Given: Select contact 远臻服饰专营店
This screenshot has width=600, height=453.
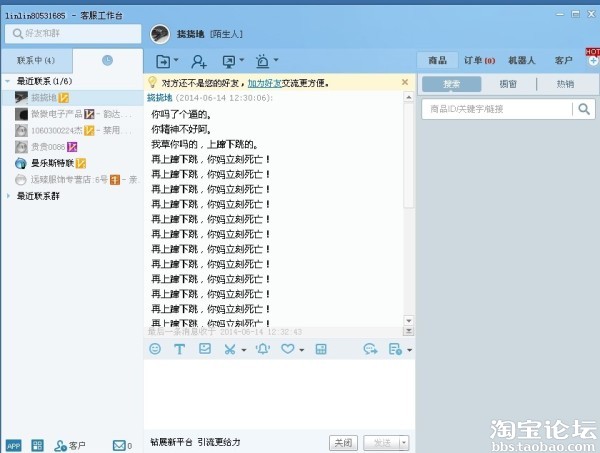Looking at the screenshot, I should click(72, 179).
